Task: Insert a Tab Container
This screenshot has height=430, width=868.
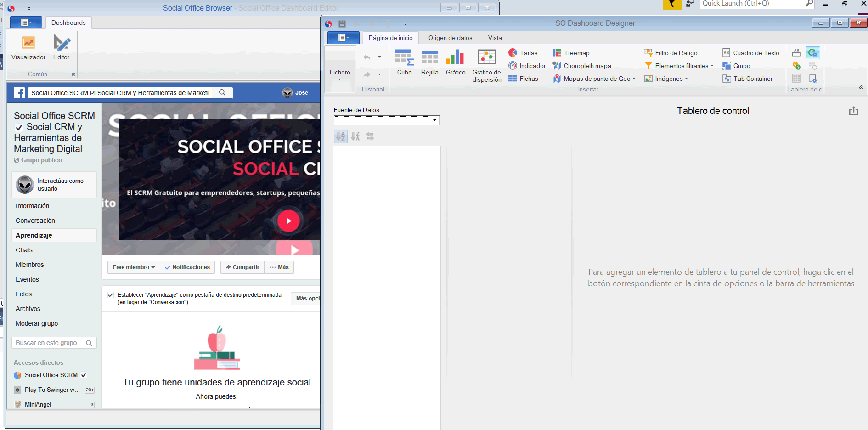Action: point(748,79)
